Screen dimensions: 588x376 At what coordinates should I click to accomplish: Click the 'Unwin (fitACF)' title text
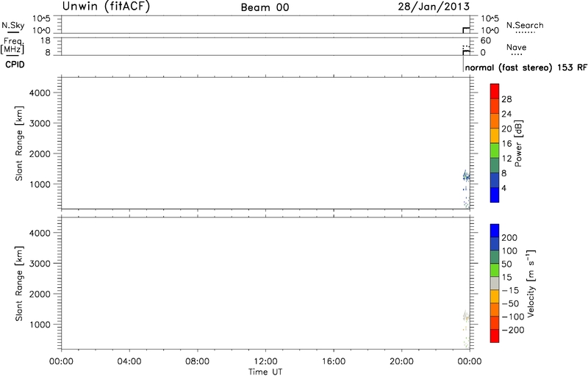pos(106,7)
